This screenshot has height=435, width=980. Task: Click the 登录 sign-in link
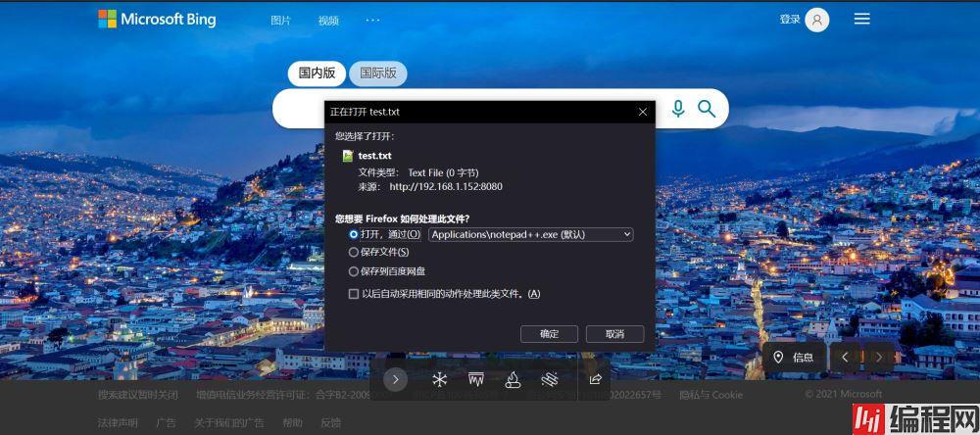[x=789, y=20]
